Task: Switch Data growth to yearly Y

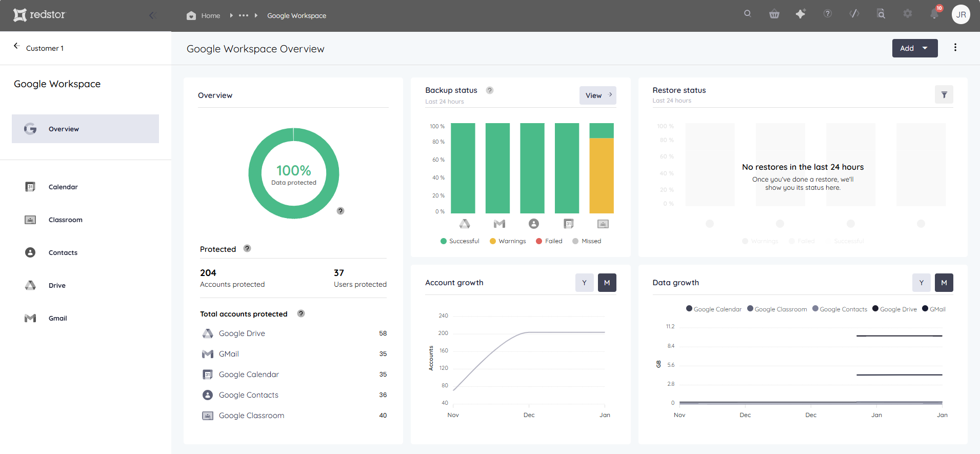Action: click(x=922, y=283)
